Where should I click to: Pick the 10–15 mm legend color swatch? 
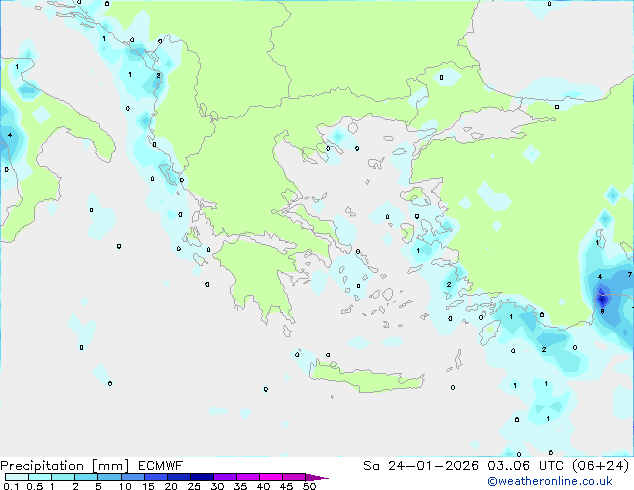pyautogui.click(x=132, y=477)
